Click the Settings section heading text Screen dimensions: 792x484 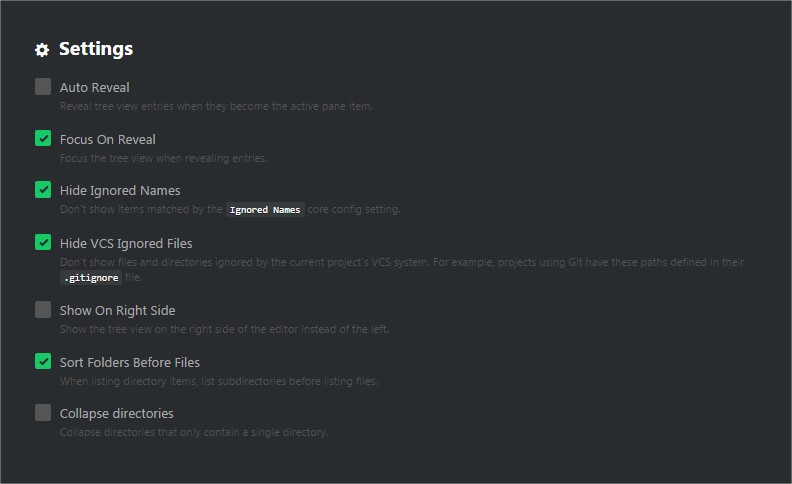96,49
